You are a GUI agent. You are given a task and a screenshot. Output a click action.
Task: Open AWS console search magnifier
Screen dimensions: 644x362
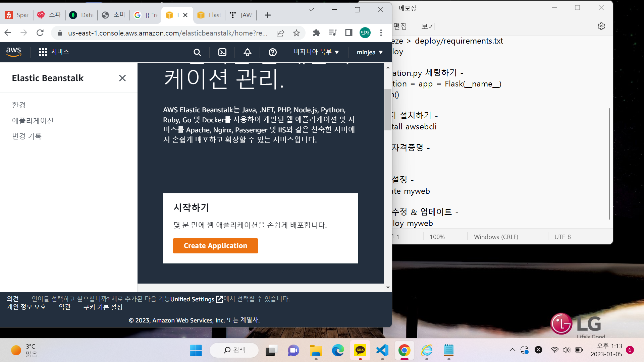click(197, 52)
